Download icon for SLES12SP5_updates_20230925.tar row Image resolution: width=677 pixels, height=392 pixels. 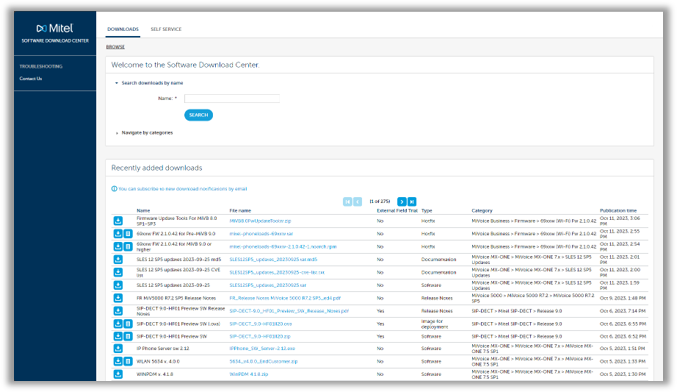click(x=118, y=285)
